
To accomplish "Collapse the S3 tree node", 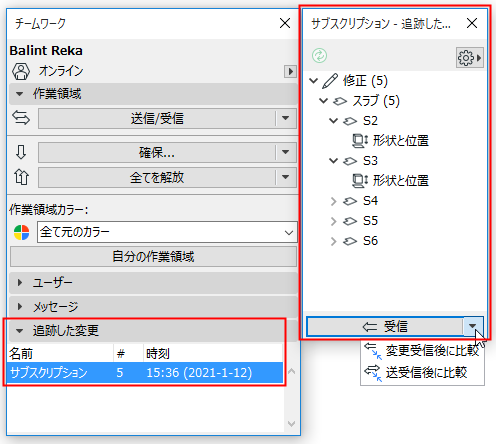I will pyautogui.click(x=333, y=161).
